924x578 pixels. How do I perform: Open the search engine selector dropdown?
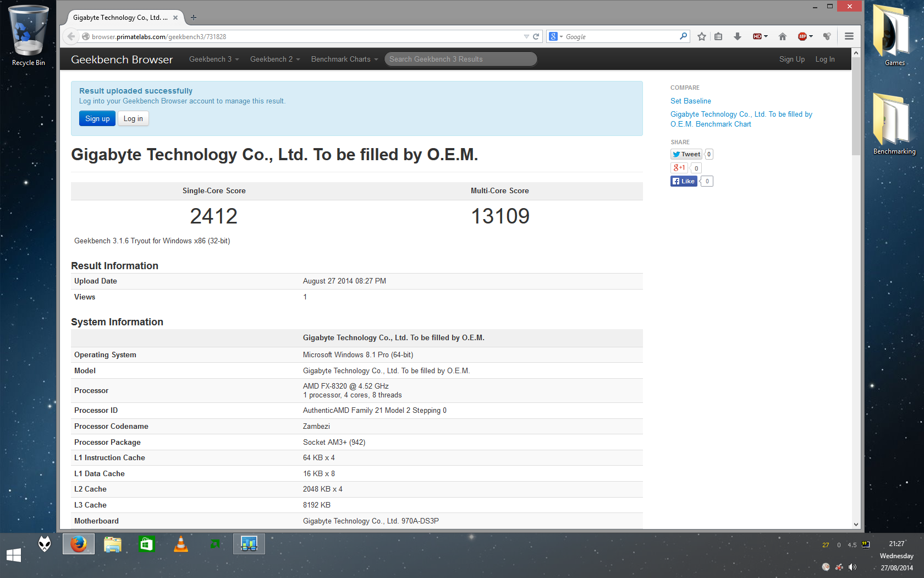click(x=555, y=36)
